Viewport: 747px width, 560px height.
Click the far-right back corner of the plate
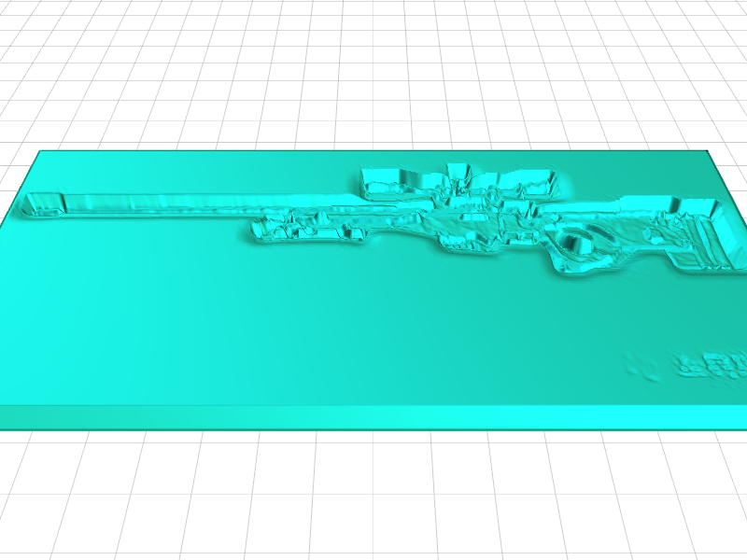click(x=708, y=152)
